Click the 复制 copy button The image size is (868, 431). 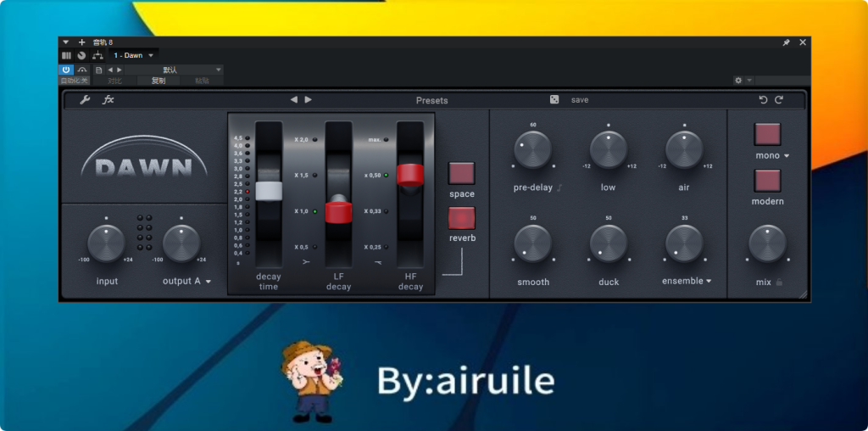point(159,81)
